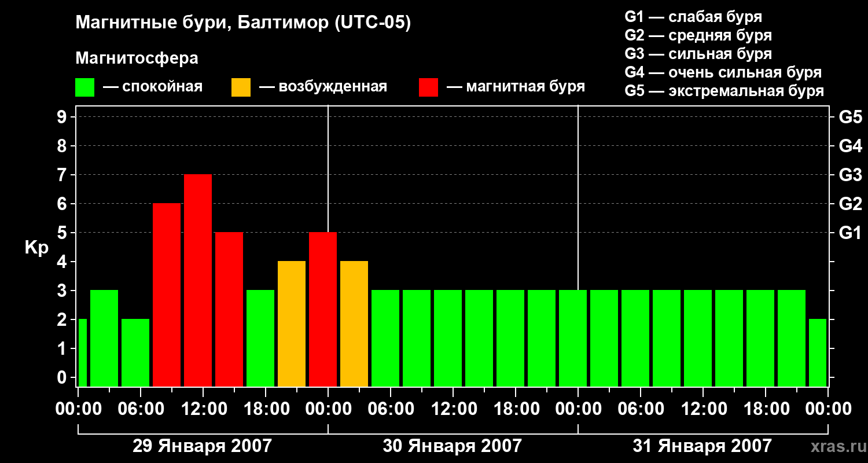
Task: Click the orange bar just after 30 January midnight
Action: click(x=354, y=324)
